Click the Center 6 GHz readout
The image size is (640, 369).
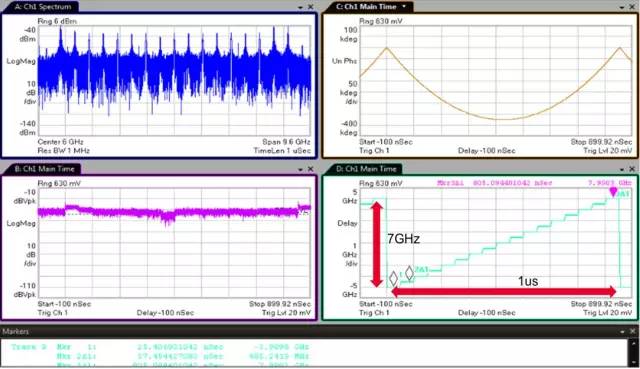click(x=60, y=142)
